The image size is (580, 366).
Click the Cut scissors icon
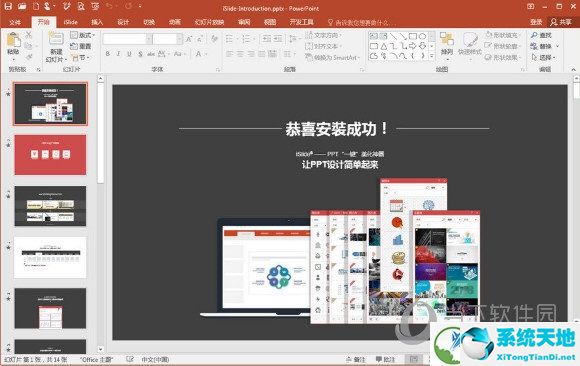coord(28,35)
